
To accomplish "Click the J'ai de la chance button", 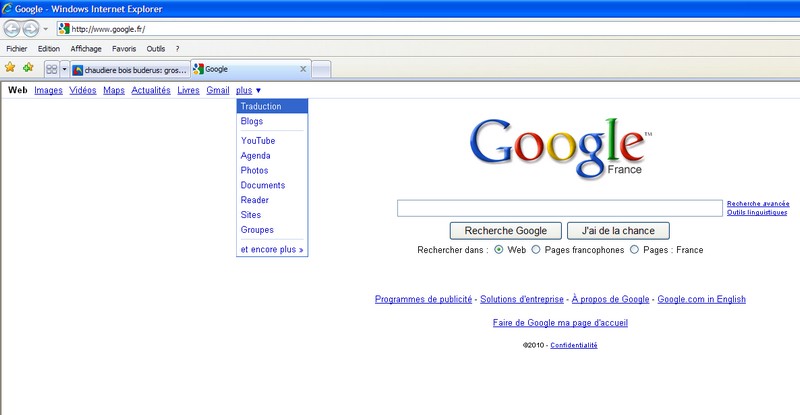I will point(618,231).
